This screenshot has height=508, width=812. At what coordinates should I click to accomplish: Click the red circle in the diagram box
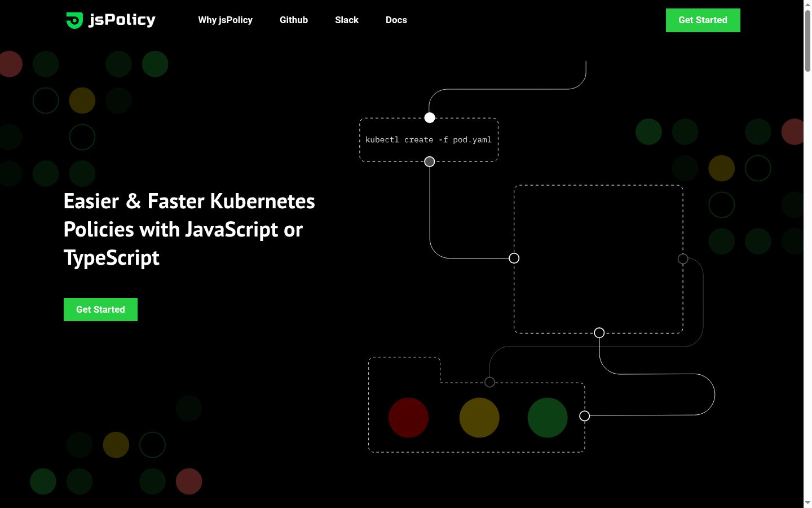pos(408,418)
